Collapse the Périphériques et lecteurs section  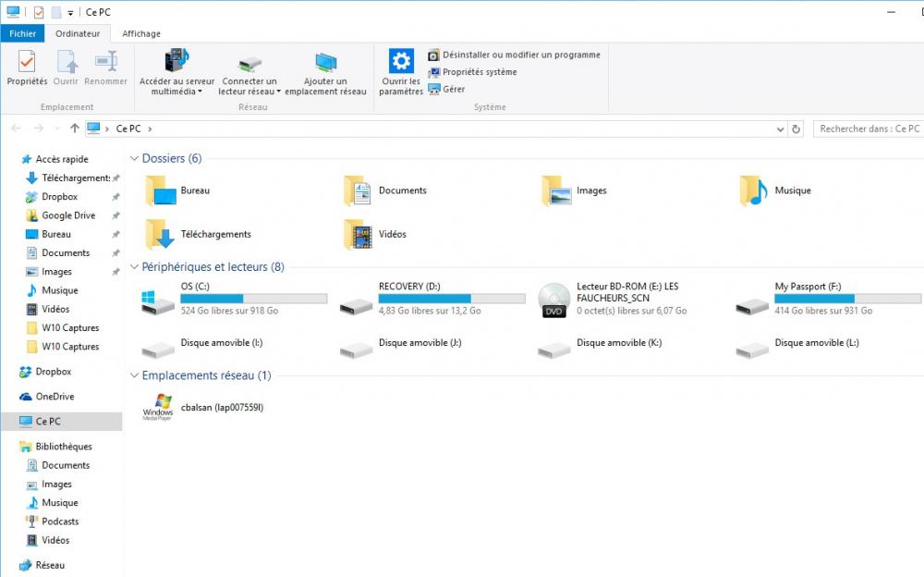pyautogui.click(x=134, y=266)
